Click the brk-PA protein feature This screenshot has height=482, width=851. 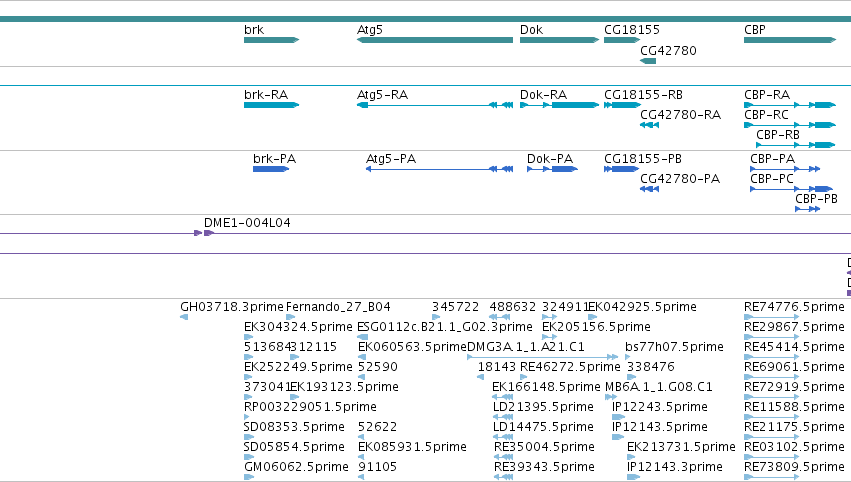tap(271, 169)
